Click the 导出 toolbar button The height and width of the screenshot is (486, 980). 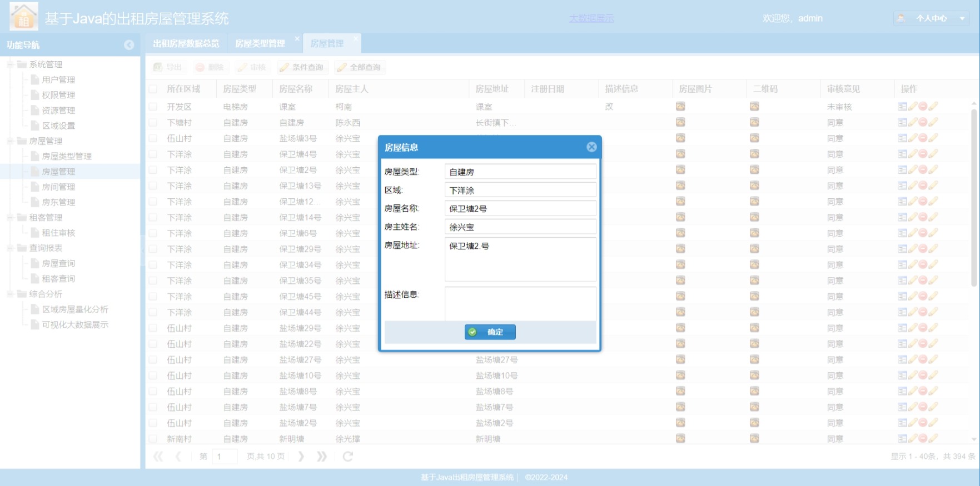click(x=168, y=67)
